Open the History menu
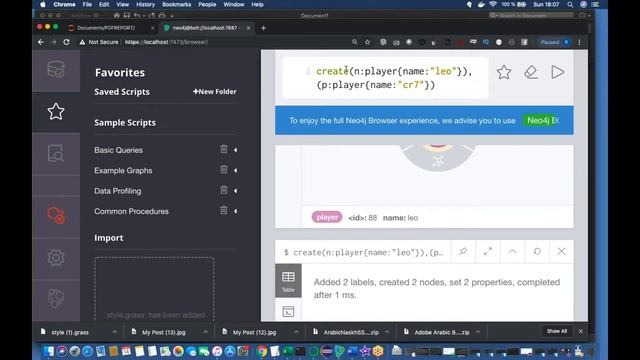 click(145, 4)
